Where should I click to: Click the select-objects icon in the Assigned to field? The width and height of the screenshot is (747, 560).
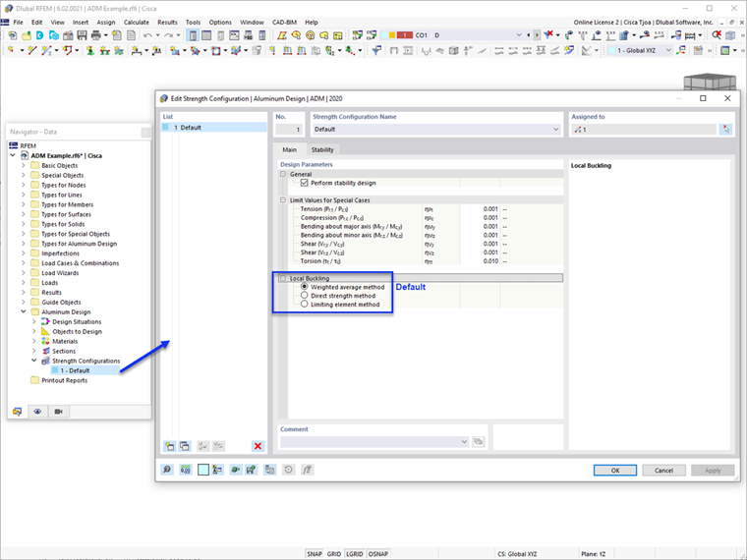pyautogui.click(x=725, y=129)
